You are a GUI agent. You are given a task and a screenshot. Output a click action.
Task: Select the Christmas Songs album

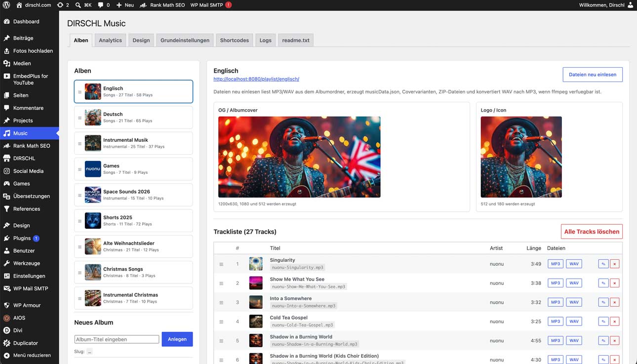click(133, 272)
